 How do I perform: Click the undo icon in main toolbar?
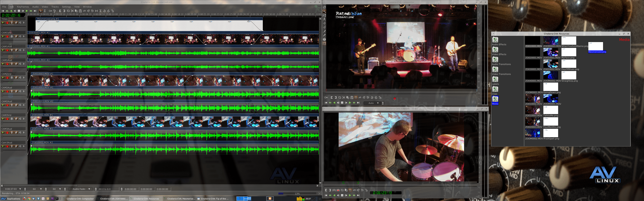click(104, 11)
